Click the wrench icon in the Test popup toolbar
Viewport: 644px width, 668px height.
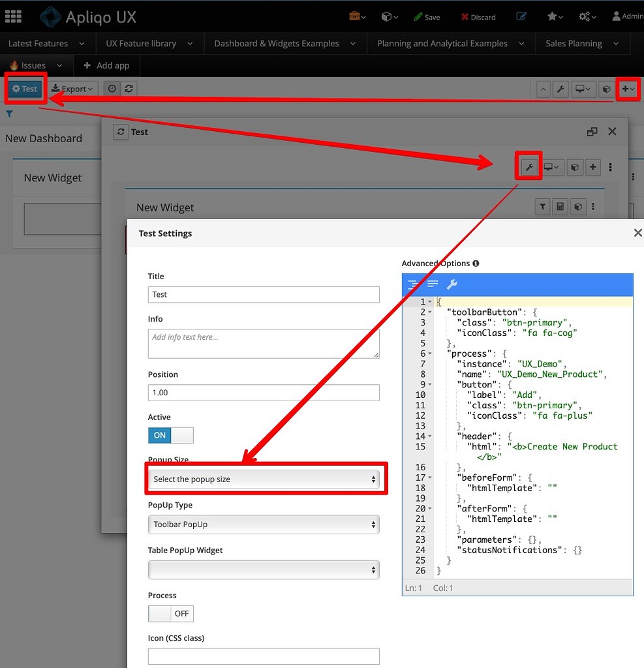tap(528, 167)
